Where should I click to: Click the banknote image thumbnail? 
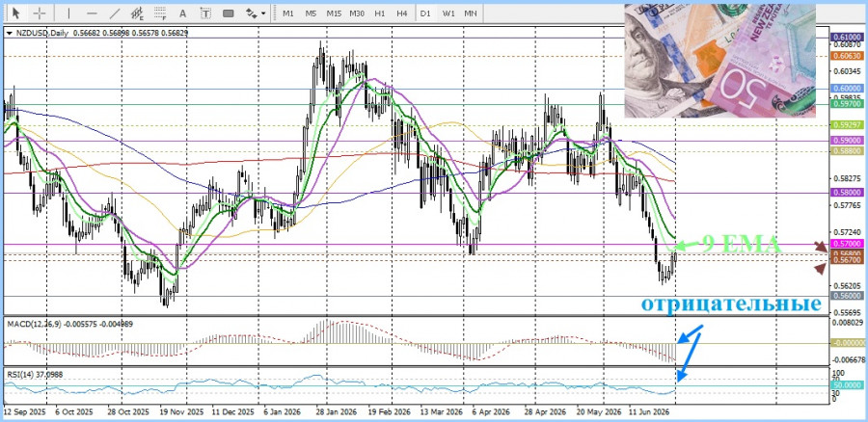(x=719, y=61)
